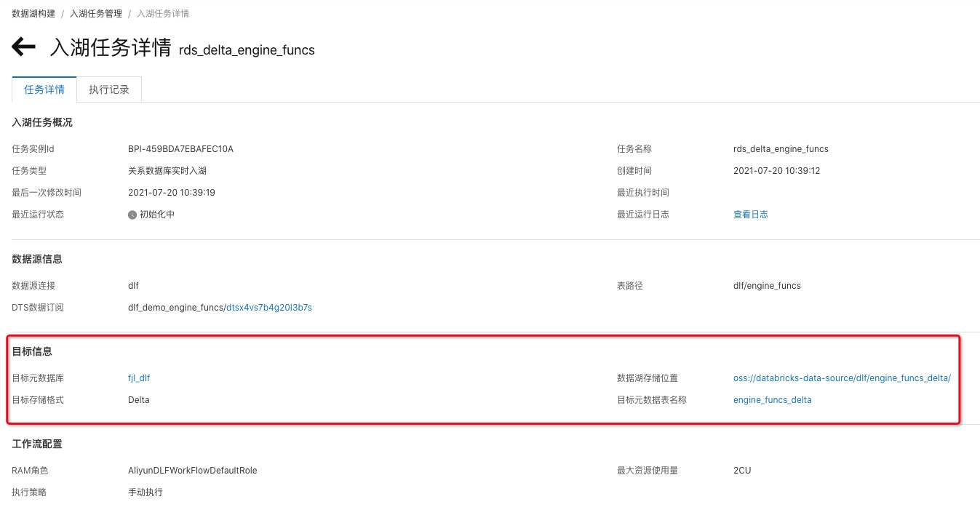Click the 工作流配置 section heading
The image size is (980, 531).
[37, 444]
